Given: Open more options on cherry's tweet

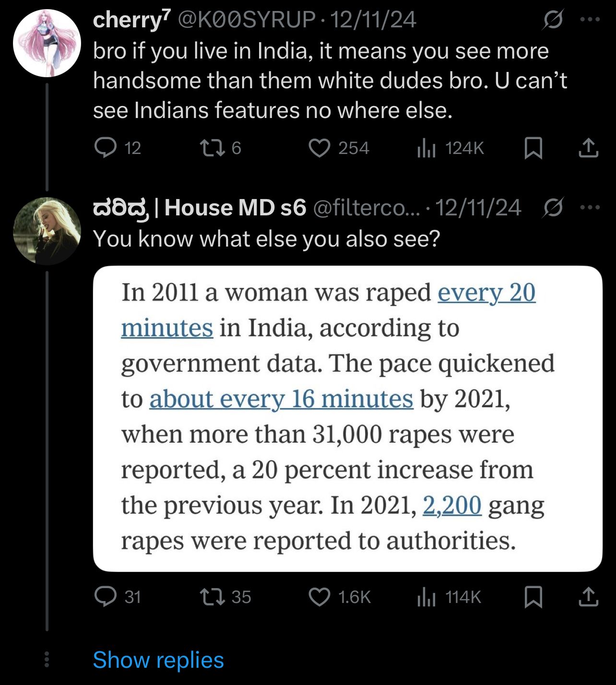Looking at the screenshot, I should tap(590, 20).
